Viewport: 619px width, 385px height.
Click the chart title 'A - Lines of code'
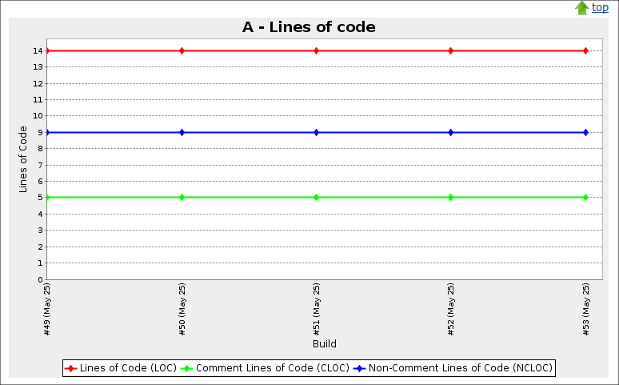(x=309, y=27)
